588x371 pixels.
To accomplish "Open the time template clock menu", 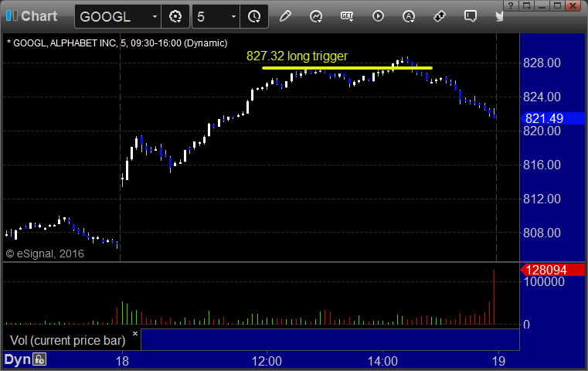I will coord(254,16).
